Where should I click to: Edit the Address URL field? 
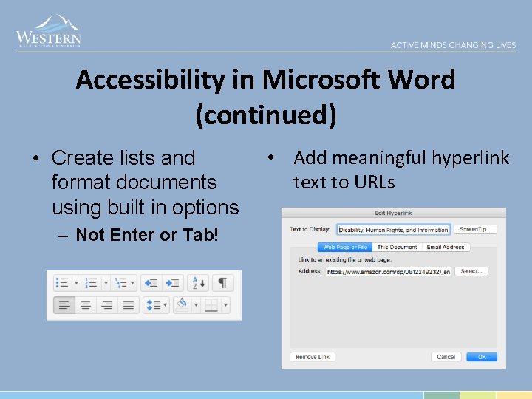point(389,272)
